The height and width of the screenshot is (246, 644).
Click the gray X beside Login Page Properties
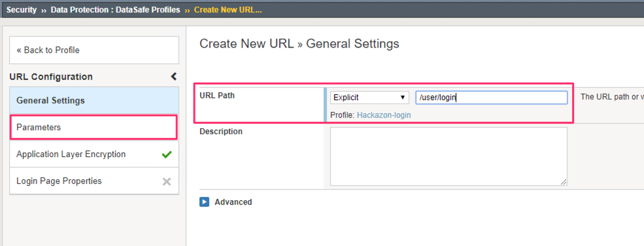[166, 181]
